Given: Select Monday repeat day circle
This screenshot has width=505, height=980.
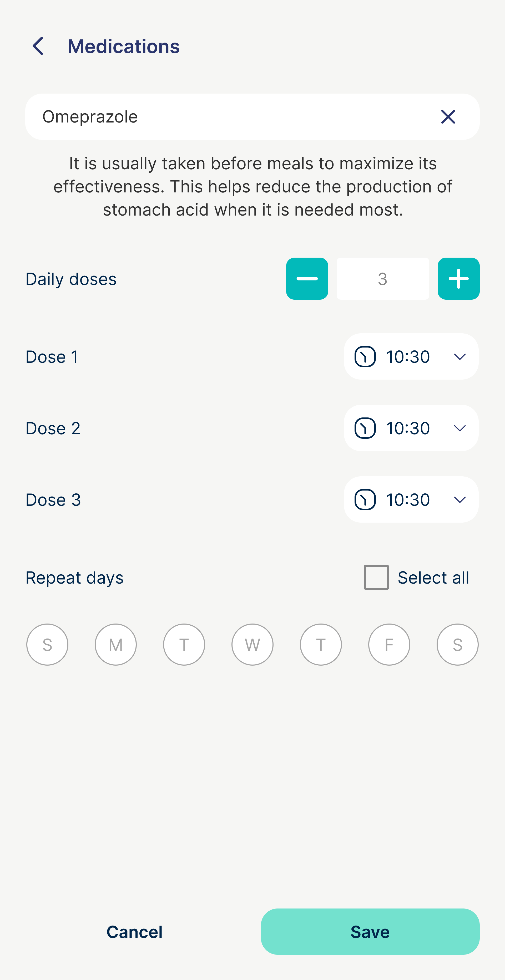Looking at the screenshot, I should (x=115, y=644).
